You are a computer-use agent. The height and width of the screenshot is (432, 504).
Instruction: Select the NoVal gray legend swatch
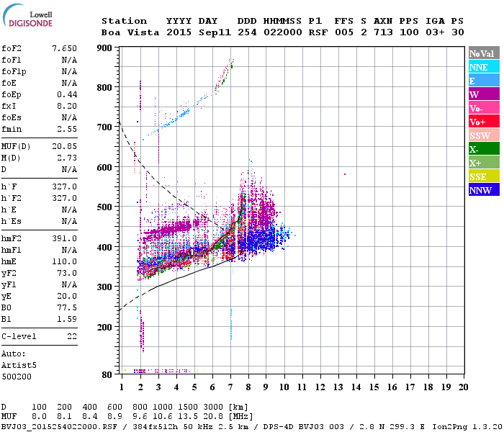click(x=484, y=53)
